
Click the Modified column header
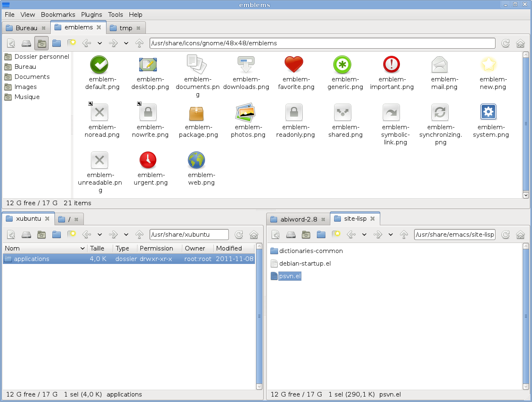click(x=229, y=248)
